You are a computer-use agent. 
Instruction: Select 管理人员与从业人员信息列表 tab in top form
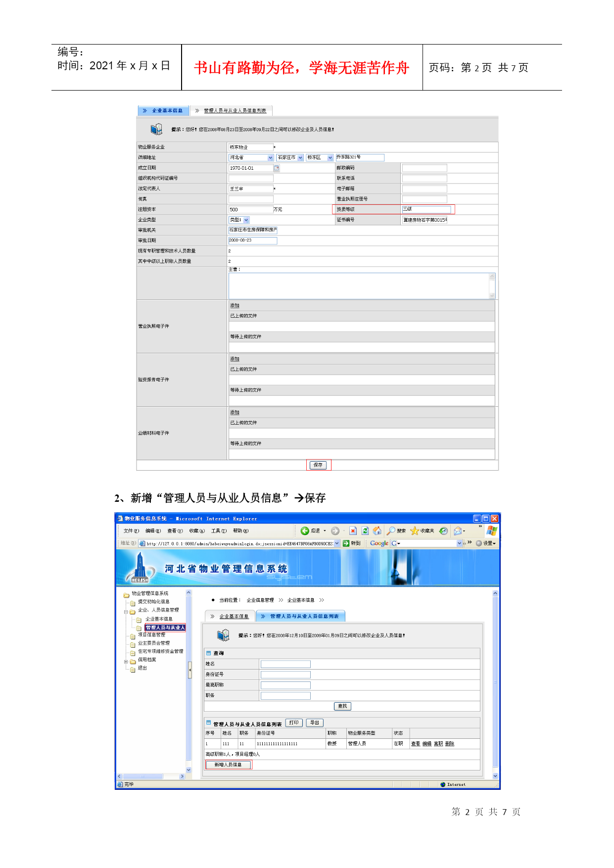pyautogui.click(x=232, y=111)
